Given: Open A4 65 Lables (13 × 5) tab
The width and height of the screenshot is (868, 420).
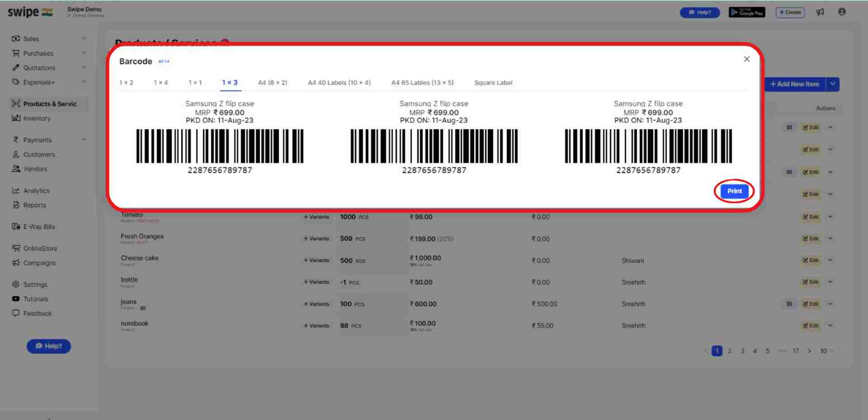Looking at the screenshot, I should tap(422, 83).
